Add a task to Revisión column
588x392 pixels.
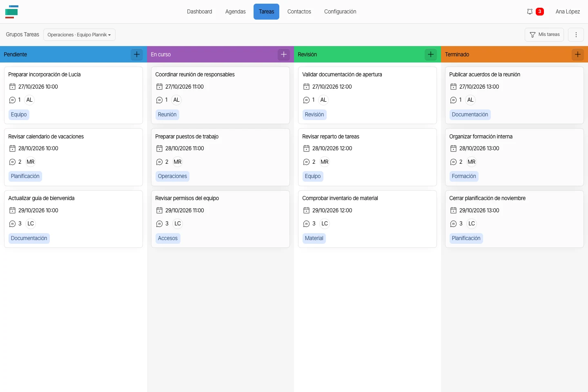tap(431, 54)
